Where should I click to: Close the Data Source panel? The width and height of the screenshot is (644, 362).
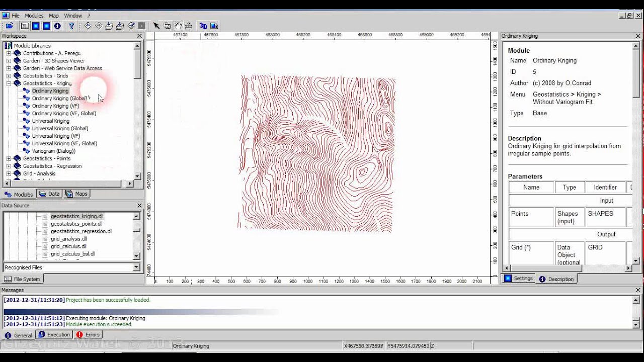tap(139, 206)
